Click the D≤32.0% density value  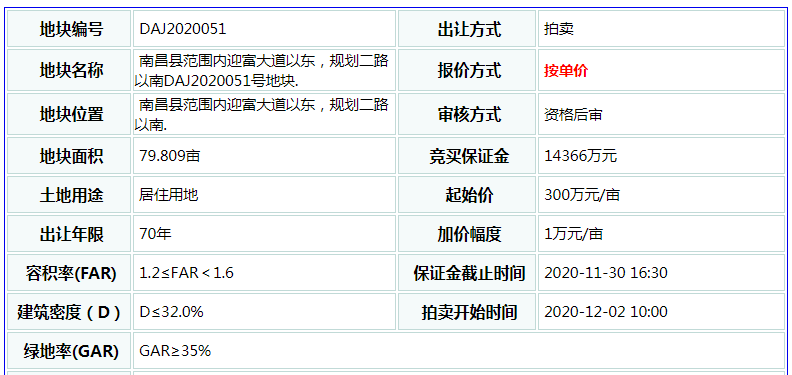(x=171, y=312)
